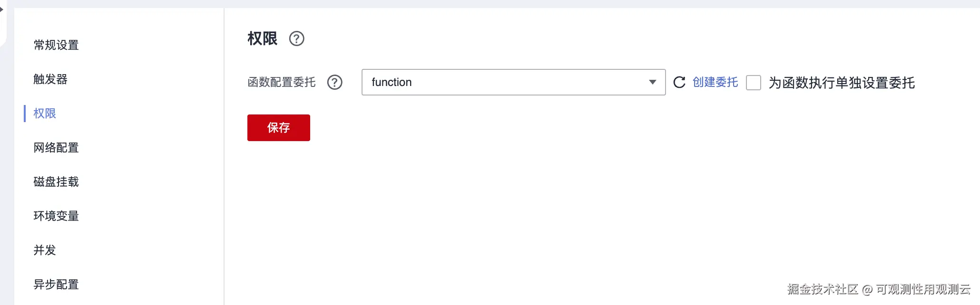
Task: Open the 磁盘挂载 page
Action: pos(56,182)
